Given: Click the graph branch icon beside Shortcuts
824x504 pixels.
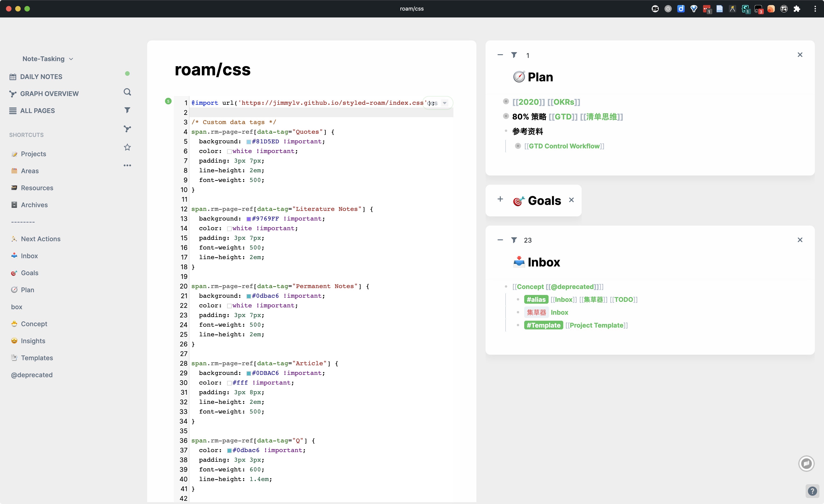Looking at the screenshot, I should (x=127, y=129).
